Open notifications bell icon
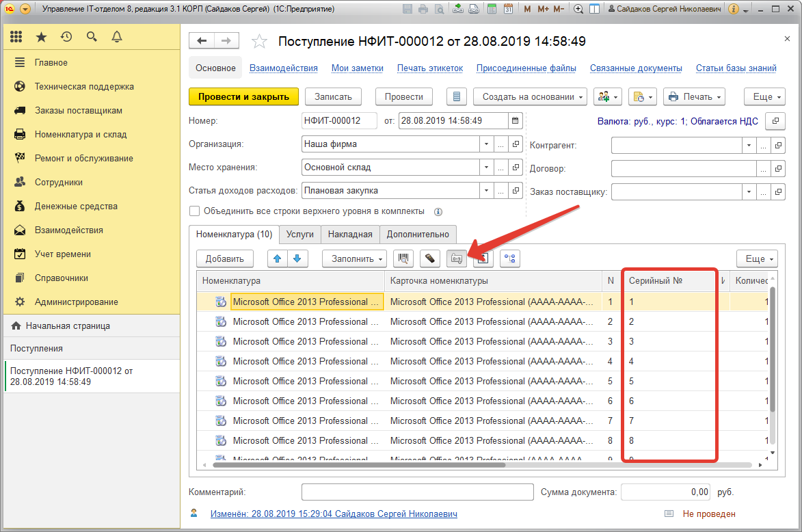 (x=117, y=37)
